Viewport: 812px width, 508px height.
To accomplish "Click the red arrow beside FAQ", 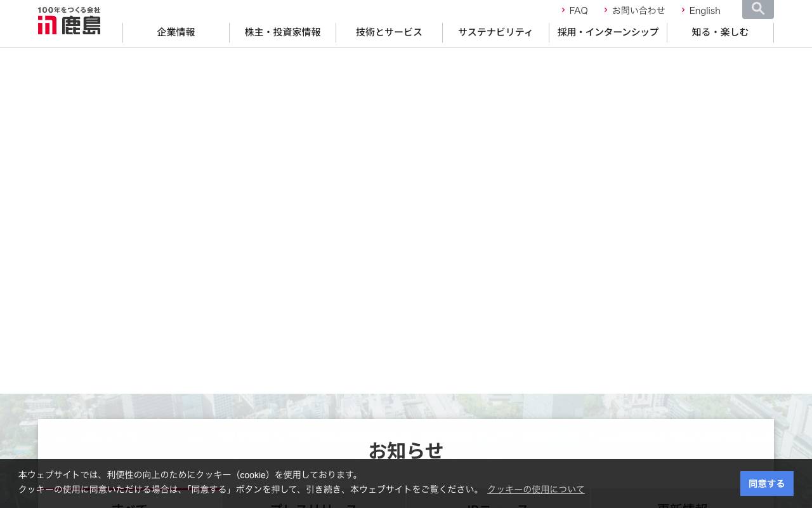I will click(563, 10).
